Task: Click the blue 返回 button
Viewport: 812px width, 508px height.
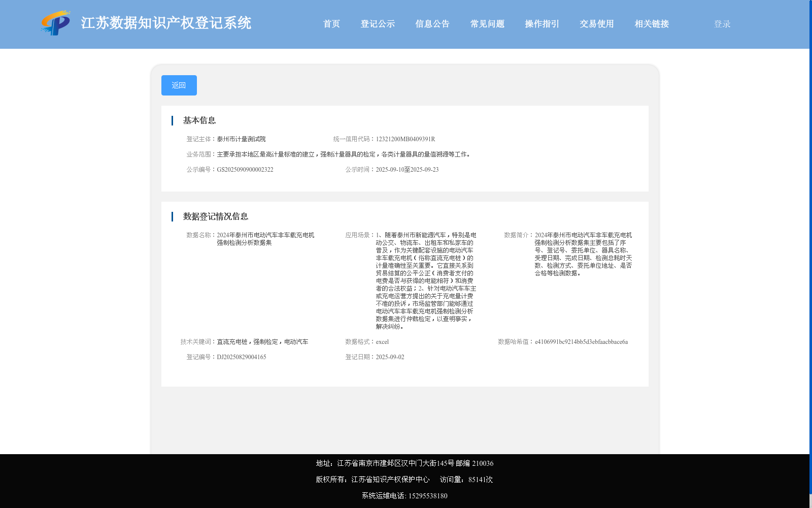Action: click(x=179, y=85)
